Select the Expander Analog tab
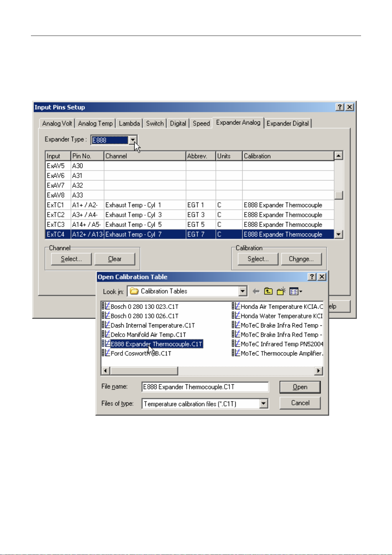Image resolution: width=392 pixels, height=555 pixels. point(238,123)
